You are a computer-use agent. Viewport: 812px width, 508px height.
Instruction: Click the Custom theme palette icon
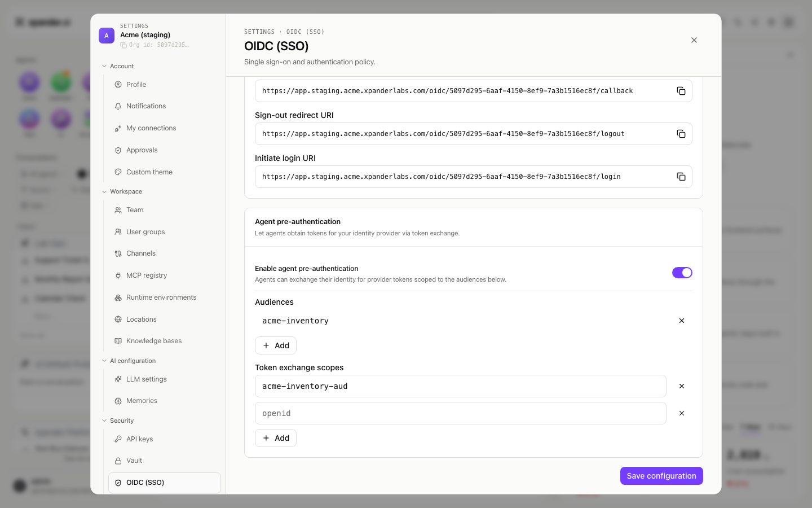pyautogui.click(x=118, y=172)
